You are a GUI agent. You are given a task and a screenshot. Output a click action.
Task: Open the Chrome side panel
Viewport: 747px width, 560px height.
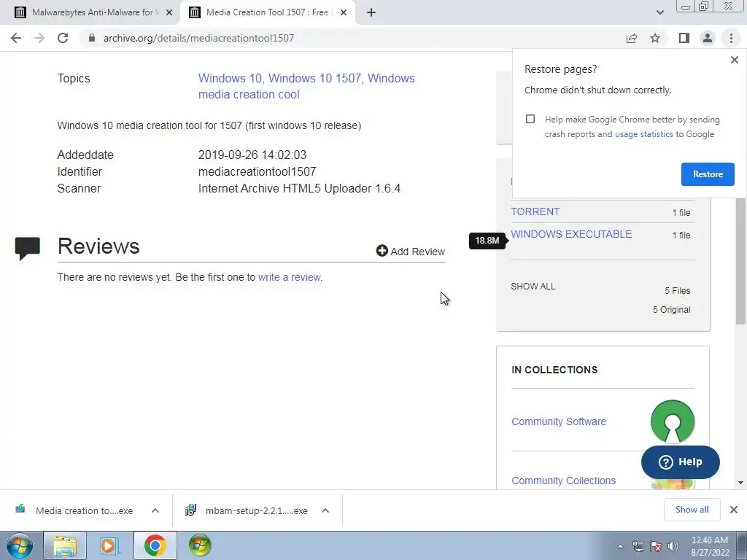[684, 38]
